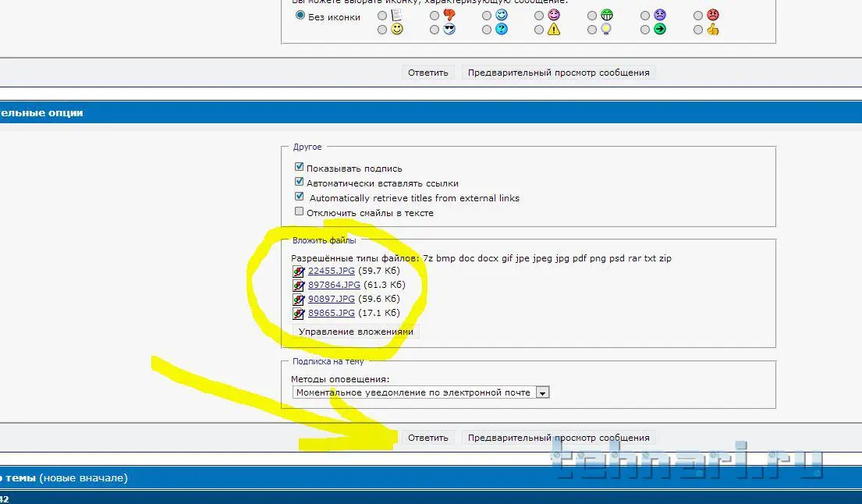This screenshot has height=504, width=862.
Task: Select the radio next to warning triangle
Action: (x=539, y=30)
